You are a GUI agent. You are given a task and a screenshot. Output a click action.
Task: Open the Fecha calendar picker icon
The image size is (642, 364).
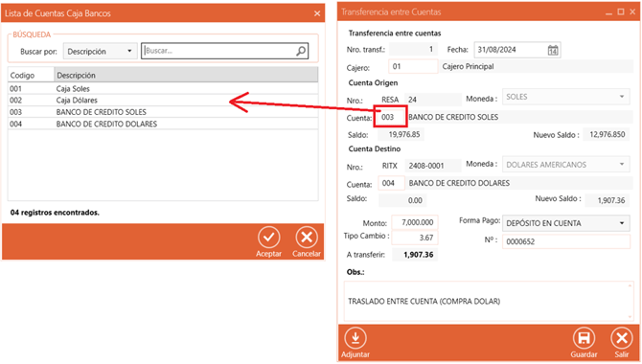coord(553,50)
